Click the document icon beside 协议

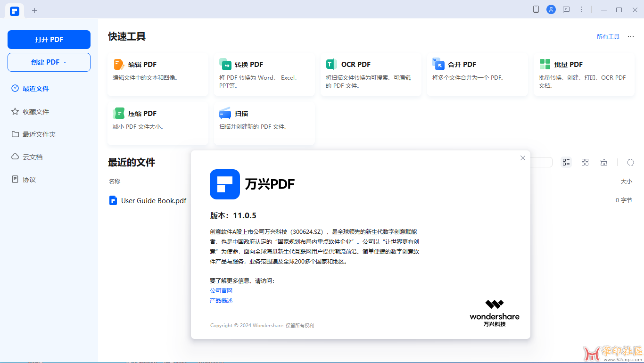pyautogui.click(x=15, y=179)
